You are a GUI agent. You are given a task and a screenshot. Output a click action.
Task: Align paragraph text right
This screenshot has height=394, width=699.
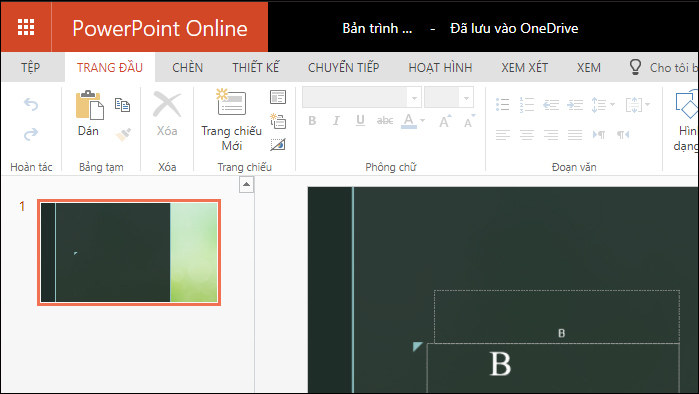coord(551,135)
